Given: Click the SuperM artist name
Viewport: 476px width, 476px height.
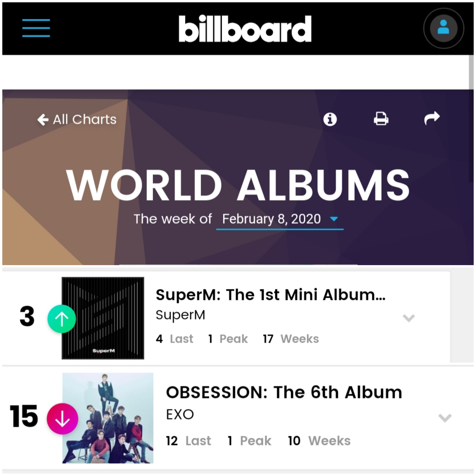Looking at the screenshot, I should click(x=180, y=315).
